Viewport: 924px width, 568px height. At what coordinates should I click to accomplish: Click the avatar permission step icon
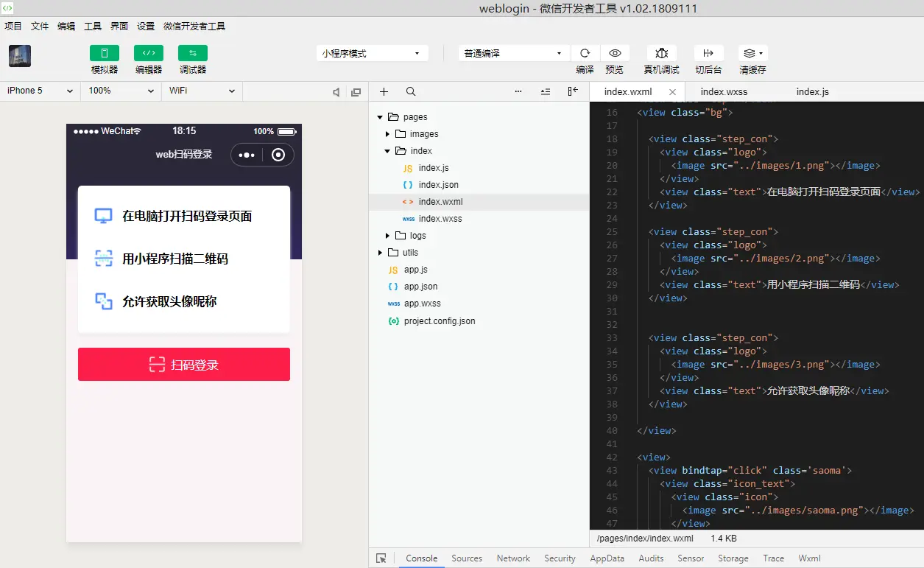[x=103, y=301]
